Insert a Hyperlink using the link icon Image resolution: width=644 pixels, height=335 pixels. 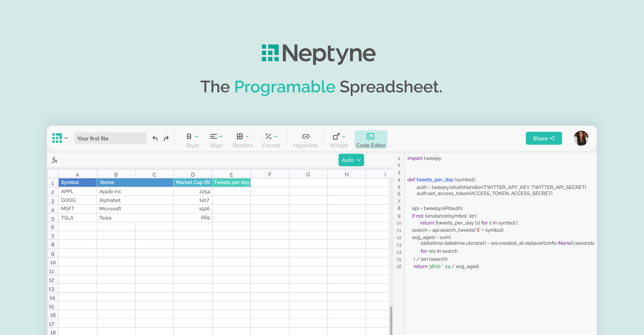305,137
